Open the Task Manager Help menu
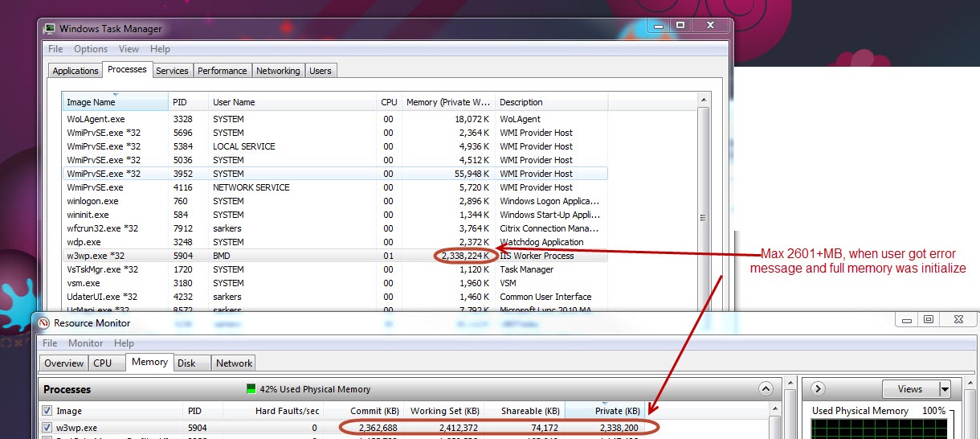Screen dimensions: 980x439 tap(160, 49)
